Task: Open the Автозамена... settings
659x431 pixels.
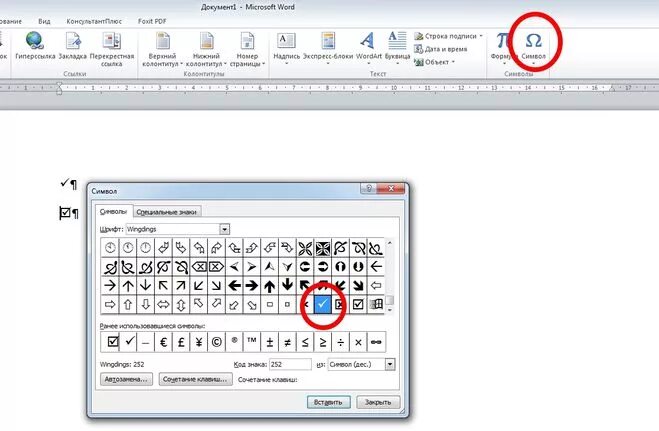Action: pos(127,379)
